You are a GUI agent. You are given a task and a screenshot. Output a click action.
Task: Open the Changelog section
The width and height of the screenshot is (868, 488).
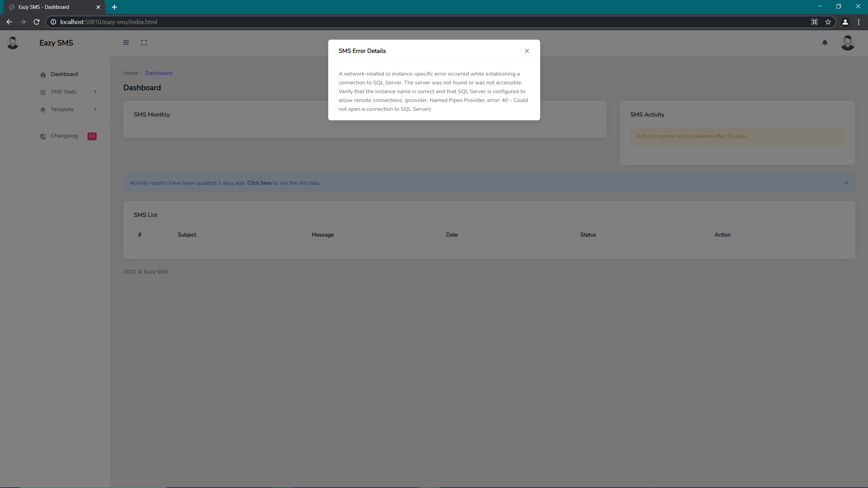coord(64,136)
